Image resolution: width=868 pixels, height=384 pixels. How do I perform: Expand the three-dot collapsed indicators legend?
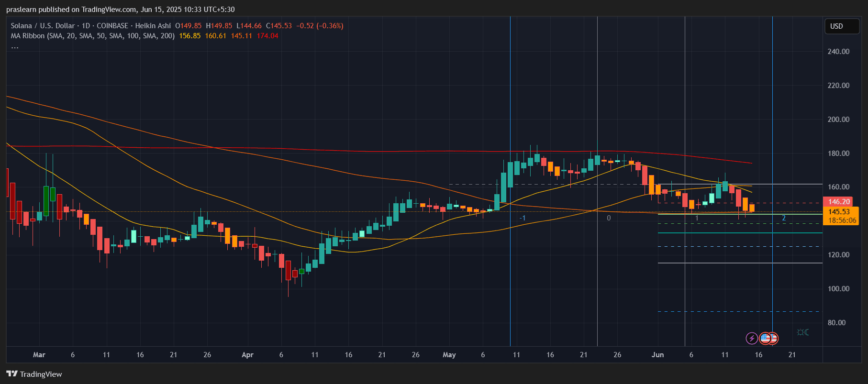[x=15, y=47]
